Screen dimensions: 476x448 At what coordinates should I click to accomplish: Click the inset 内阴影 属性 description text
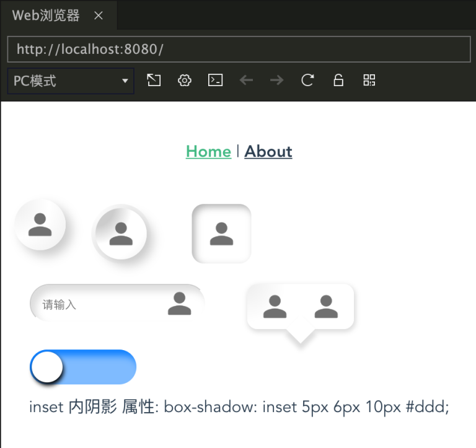coord(239,406)
